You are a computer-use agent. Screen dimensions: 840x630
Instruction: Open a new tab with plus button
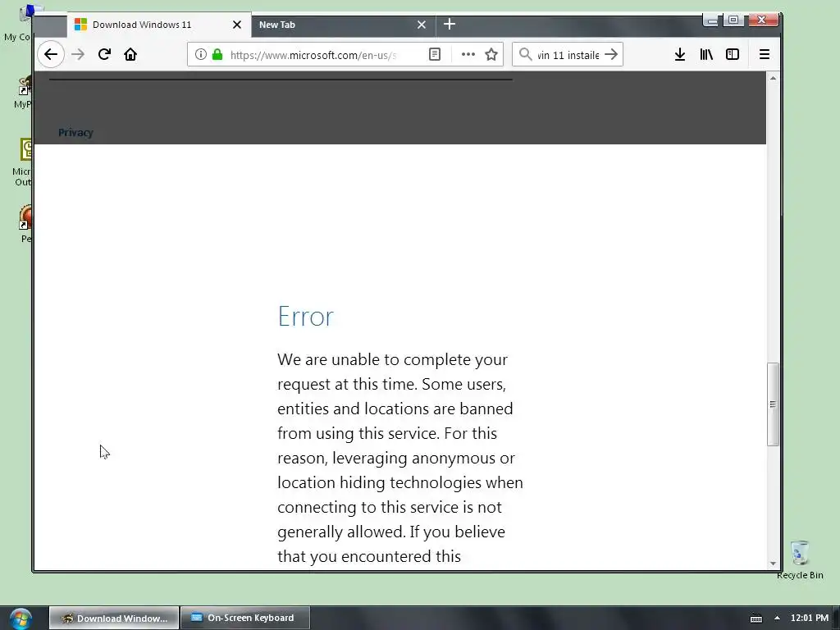tap(450, 24)
